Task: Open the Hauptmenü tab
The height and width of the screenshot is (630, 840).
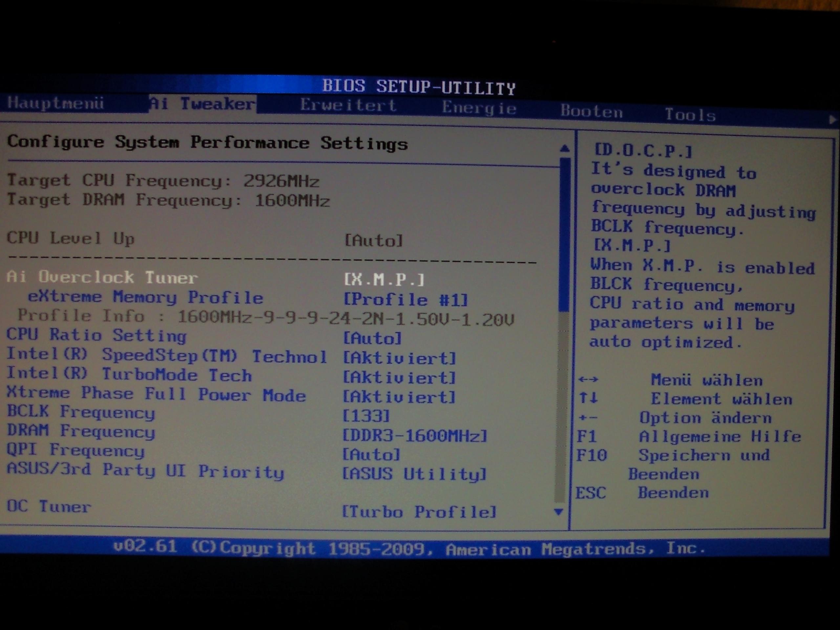Action: click(x=55, y=103)
